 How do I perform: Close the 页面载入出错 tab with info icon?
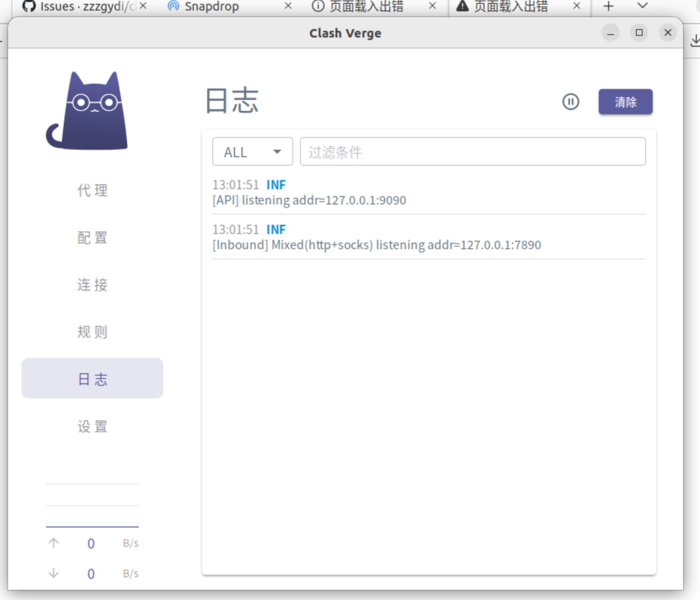coord(432,6)
